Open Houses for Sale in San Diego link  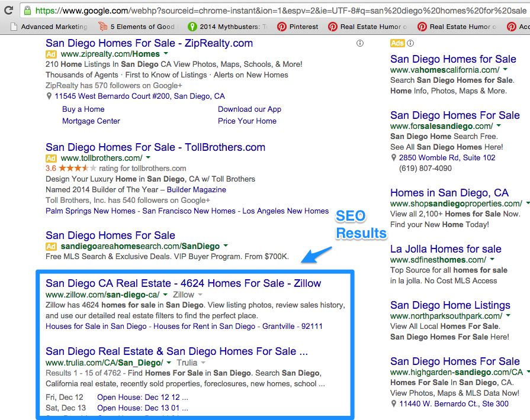[x=96, y=327]
